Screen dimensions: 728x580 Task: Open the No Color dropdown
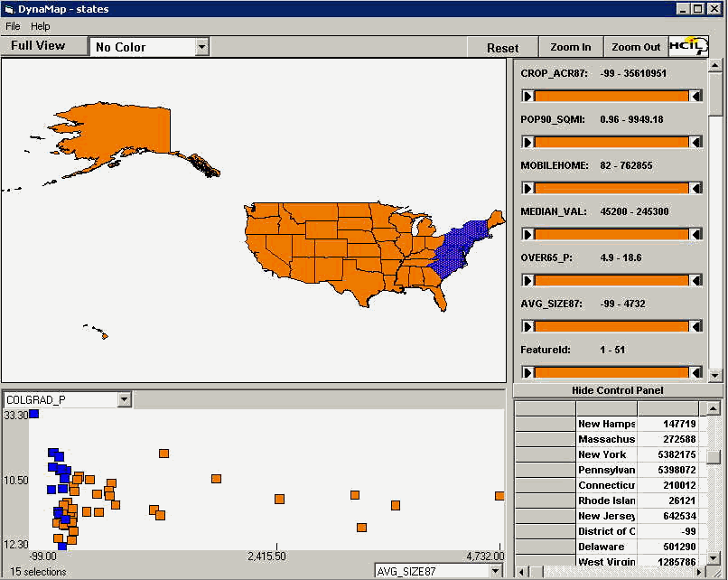[x=201, y=47]
